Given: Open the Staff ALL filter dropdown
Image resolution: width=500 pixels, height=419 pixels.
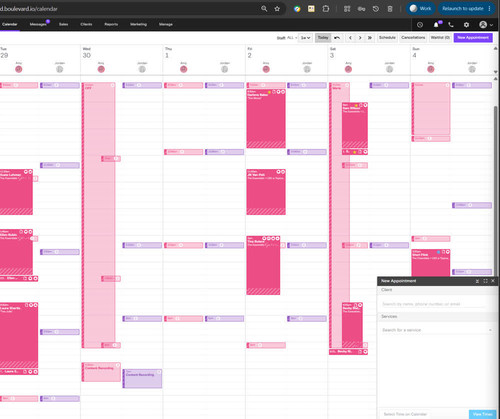Looking at the screenshot, I should (x=287, y=38).
